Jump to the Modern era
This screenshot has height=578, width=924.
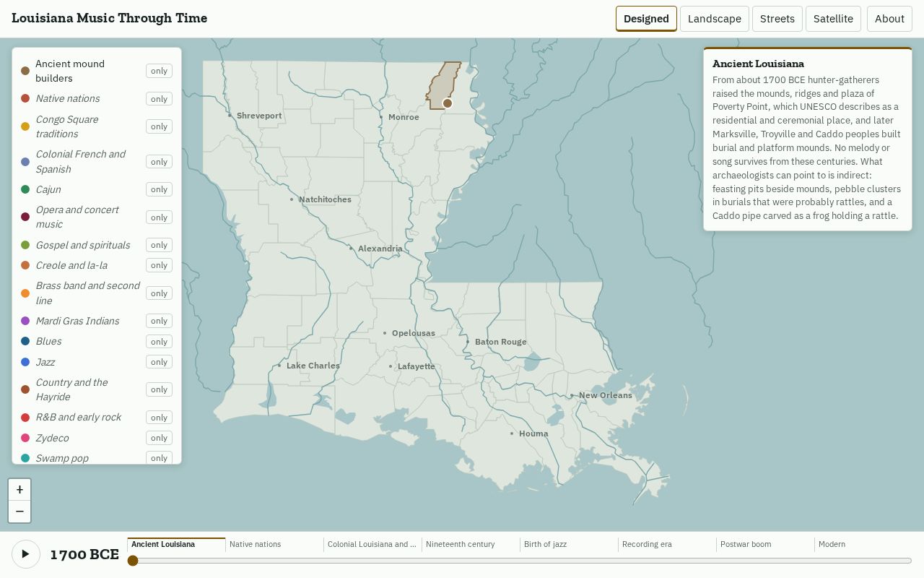point(863,545)
